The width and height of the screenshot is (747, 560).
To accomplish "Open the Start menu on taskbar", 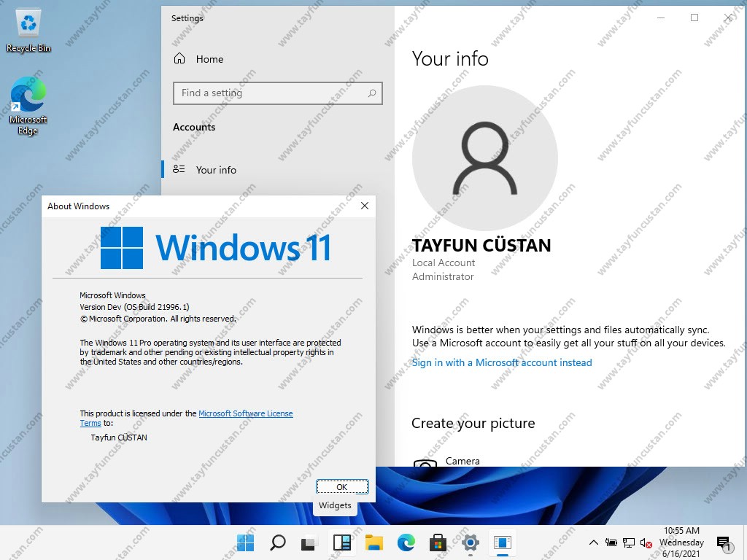I will point(246,542).
